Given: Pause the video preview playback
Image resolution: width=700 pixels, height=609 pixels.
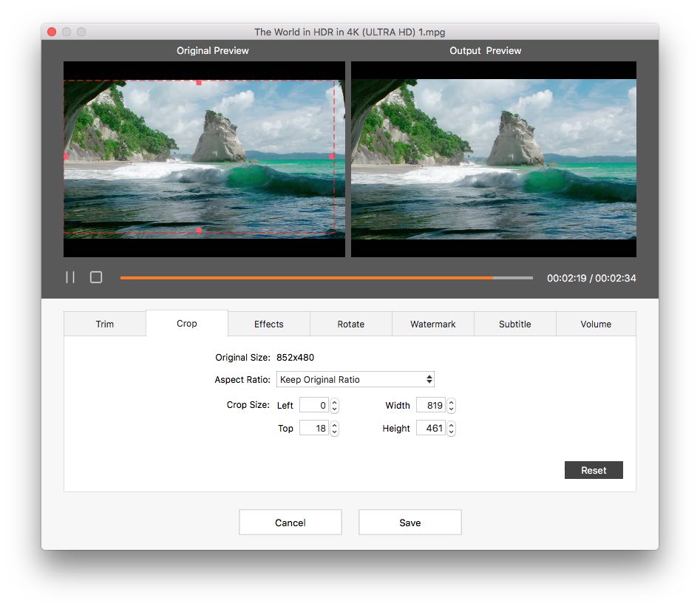Looking at the screenshot, I should click(70, 277).
